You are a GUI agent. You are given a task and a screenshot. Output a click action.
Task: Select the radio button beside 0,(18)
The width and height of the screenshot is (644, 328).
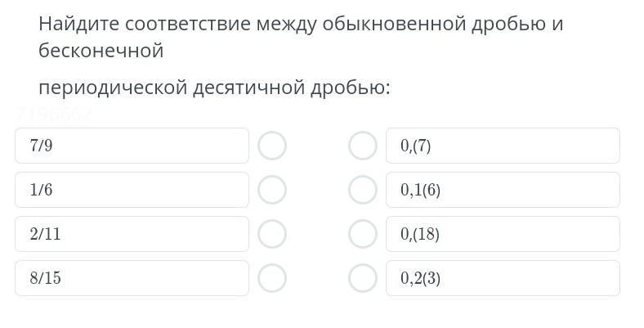point(363,235)
